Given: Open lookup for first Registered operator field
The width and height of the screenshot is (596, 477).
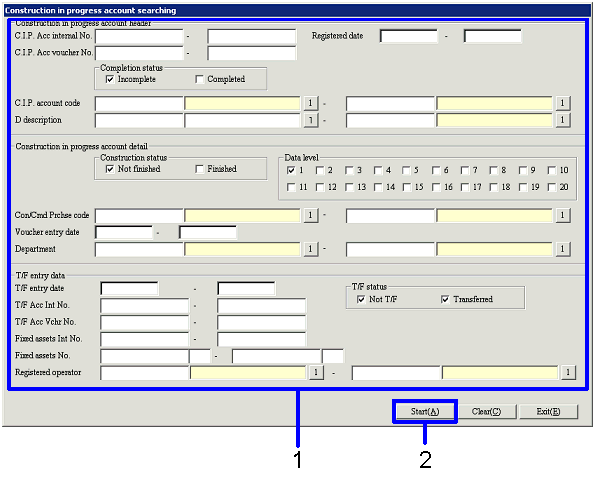Looking at the screenshot, I should point(316,372).
